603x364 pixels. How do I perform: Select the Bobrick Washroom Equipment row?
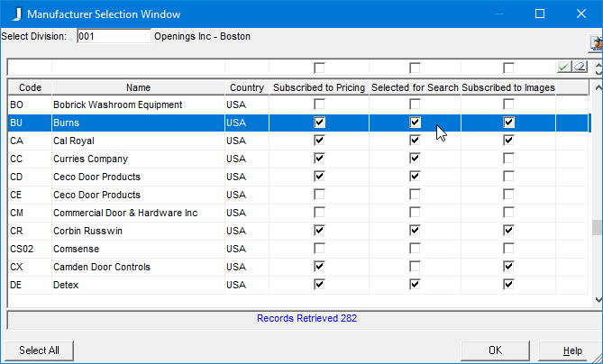[298, 105]
